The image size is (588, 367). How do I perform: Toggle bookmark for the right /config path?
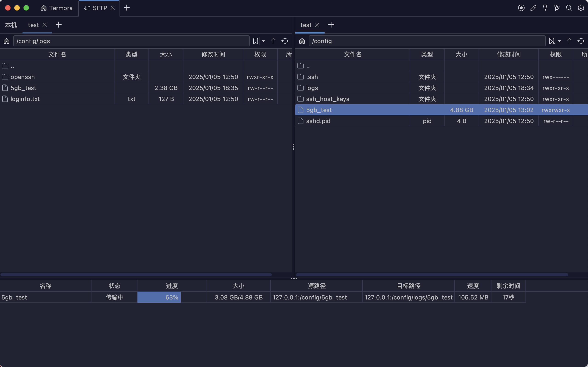pyautogui.click(x=552, y=41)
